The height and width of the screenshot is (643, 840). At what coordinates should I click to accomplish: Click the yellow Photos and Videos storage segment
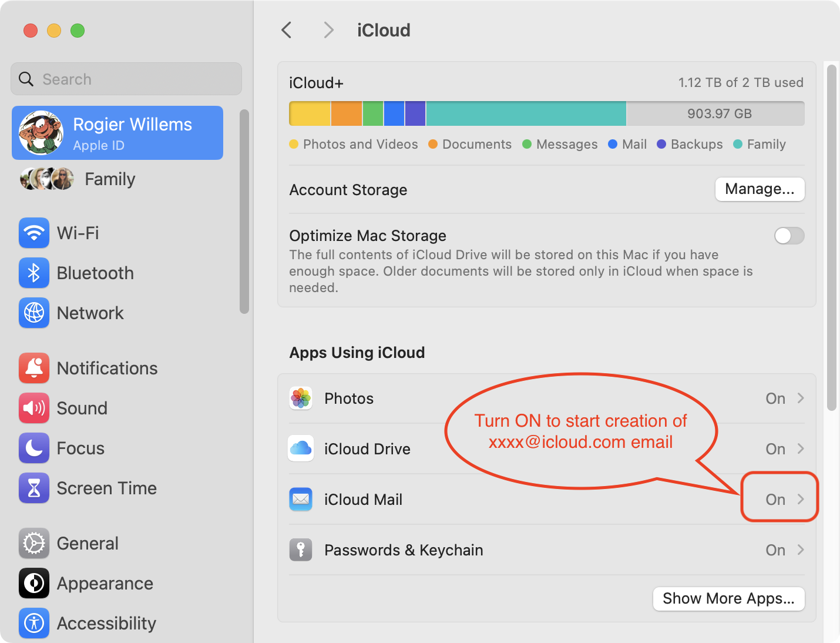(x=310, y=113)
